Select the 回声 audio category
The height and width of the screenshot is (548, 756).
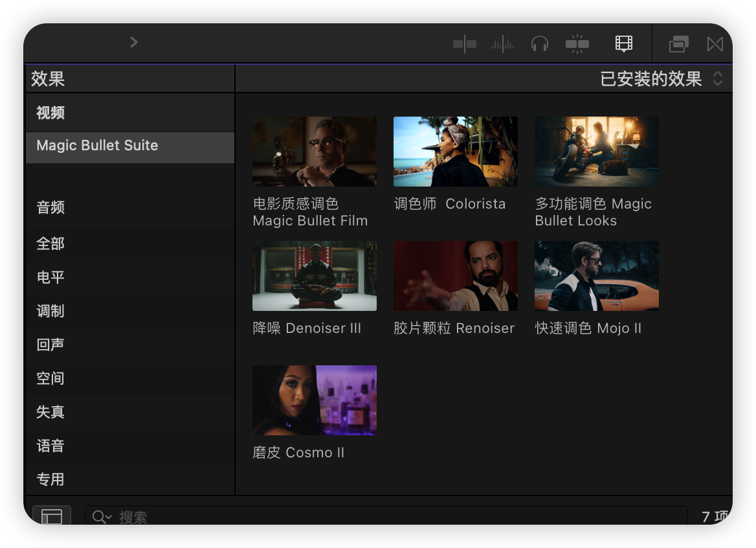tap(130, 345)
